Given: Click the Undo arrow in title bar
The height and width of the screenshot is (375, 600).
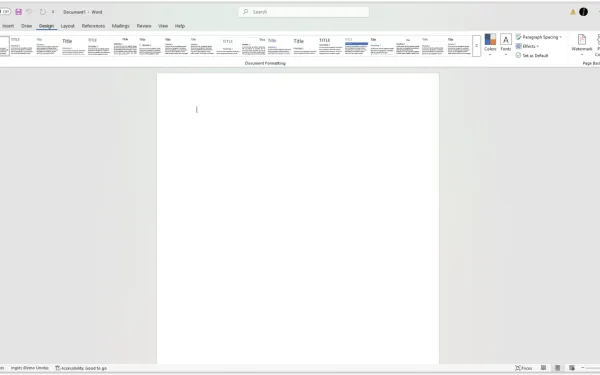Looking at the screenshot, I should coord(29,12).
